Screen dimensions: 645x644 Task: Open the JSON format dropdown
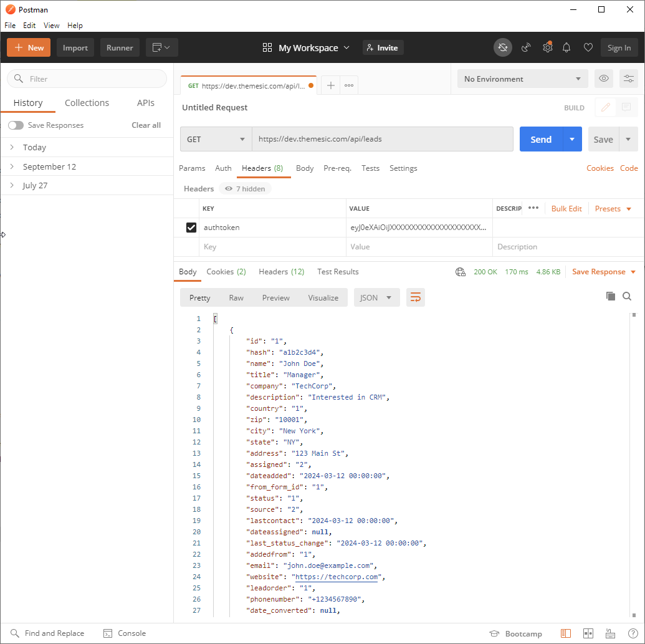(x=376, y=297)
